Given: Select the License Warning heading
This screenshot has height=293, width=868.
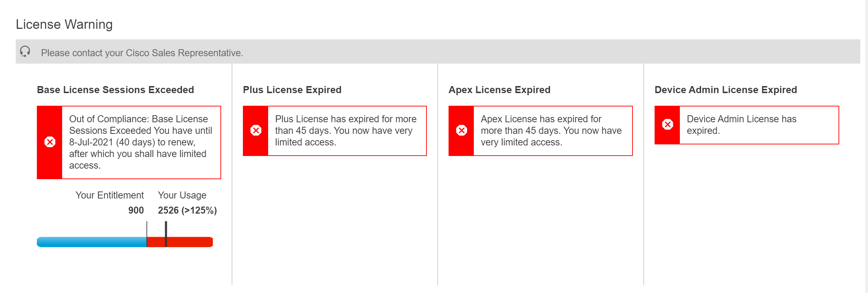Looking at the screenshot, I should [x=64, y=24].
